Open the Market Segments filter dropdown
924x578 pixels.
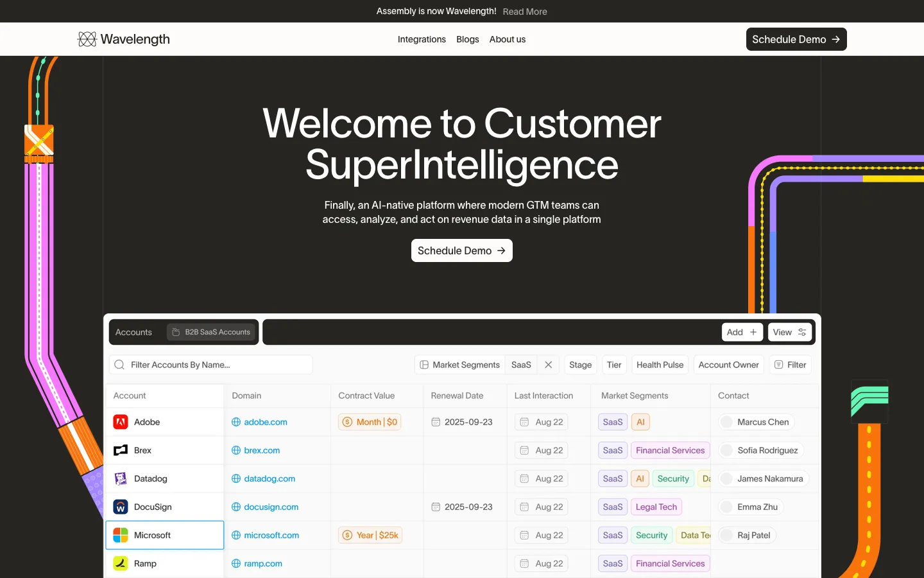[459, 365]
